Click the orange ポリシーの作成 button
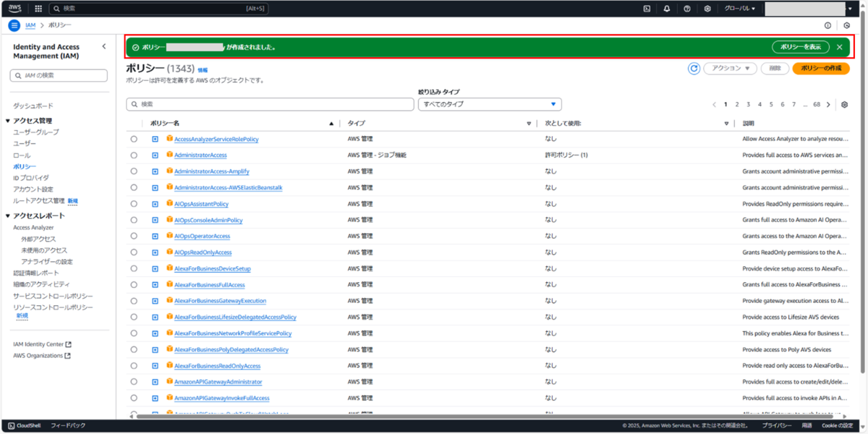The height and width of the screenshot is (434, 868). (x=821, y=68)
